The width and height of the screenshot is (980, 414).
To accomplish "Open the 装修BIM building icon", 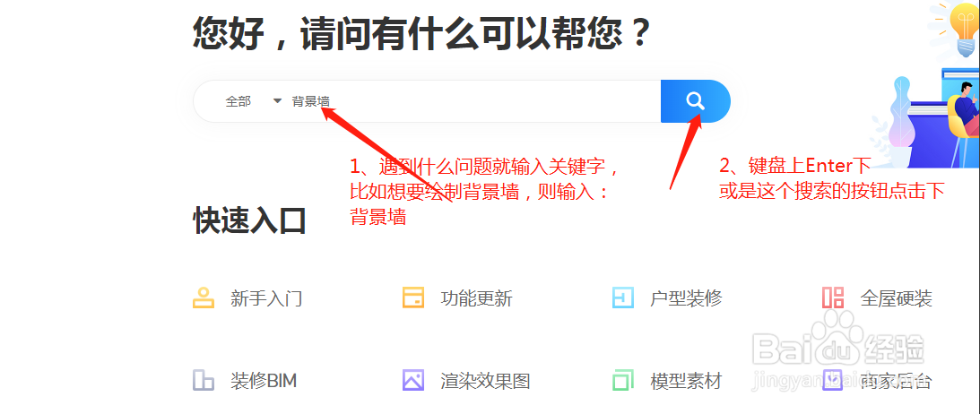I will 204,380.
